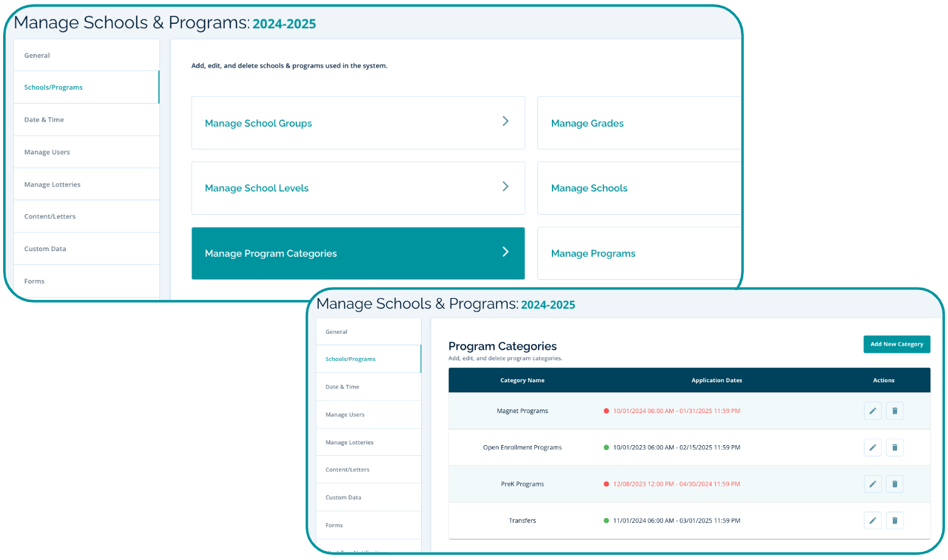This screenshot has width=948, height=560.
Task: Go to Manage Users in upper sidebar
Action: point(47,153)
